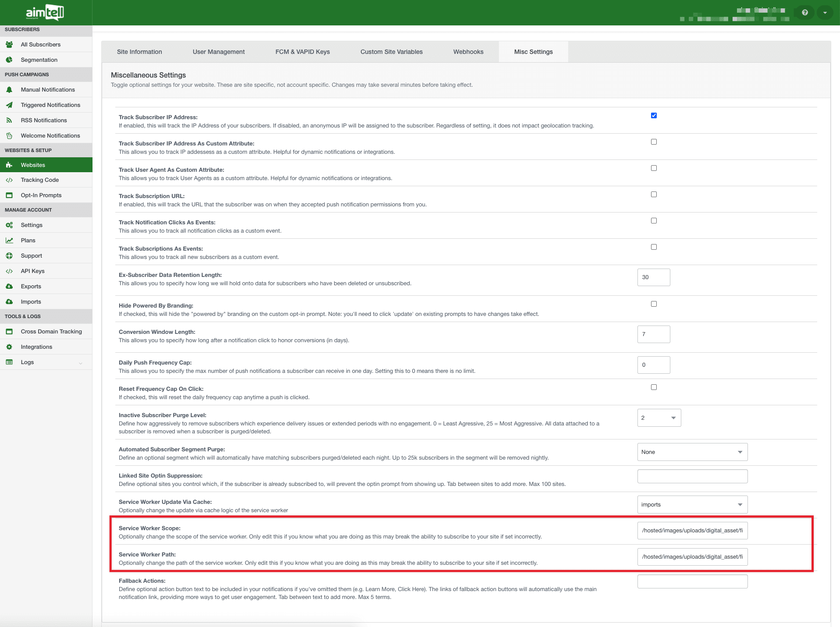Click the bell icon beside Manual Notifications

pyautogui.click(x=9, y=90)
